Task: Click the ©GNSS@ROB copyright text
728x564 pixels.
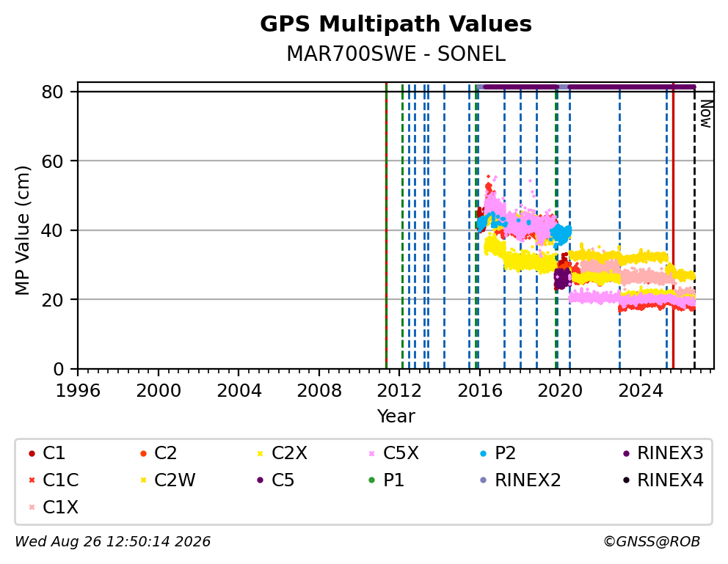Action: point(652,541)
